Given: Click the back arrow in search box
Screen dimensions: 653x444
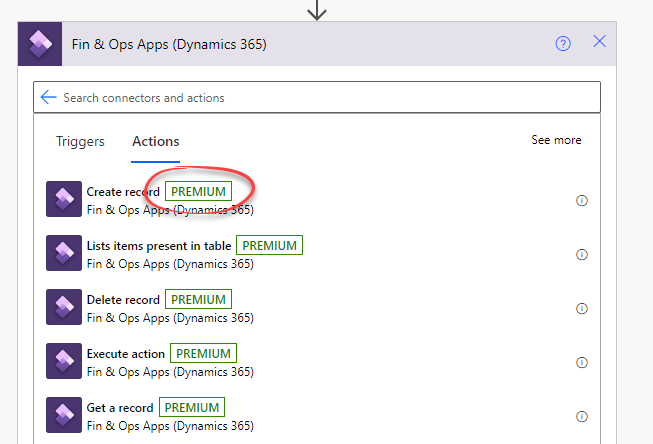Looking at the screenshot, I should point(49,97).
